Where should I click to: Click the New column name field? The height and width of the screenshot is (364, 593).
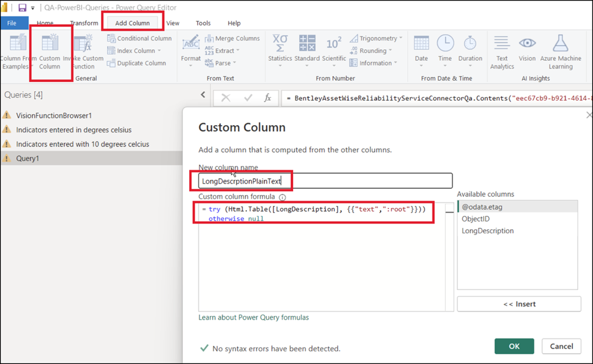coord(325,180)
